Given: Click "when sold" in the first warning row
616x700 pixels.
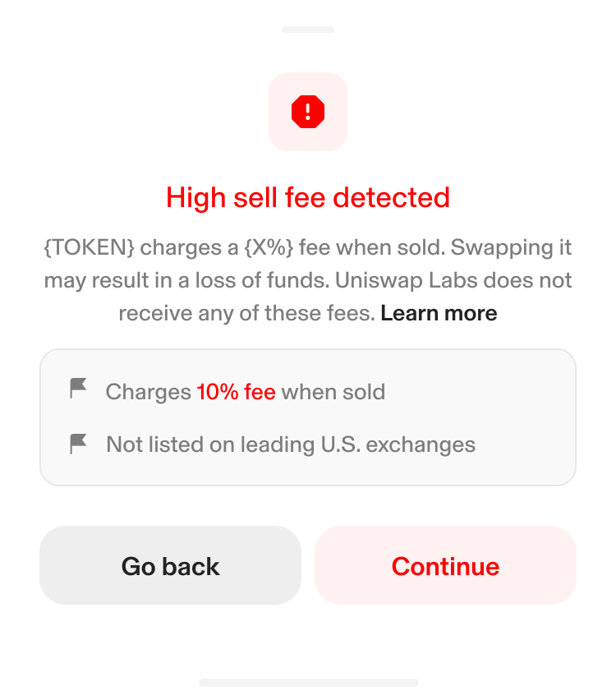Looking at the screenshot, I should (x=333, y=392).
